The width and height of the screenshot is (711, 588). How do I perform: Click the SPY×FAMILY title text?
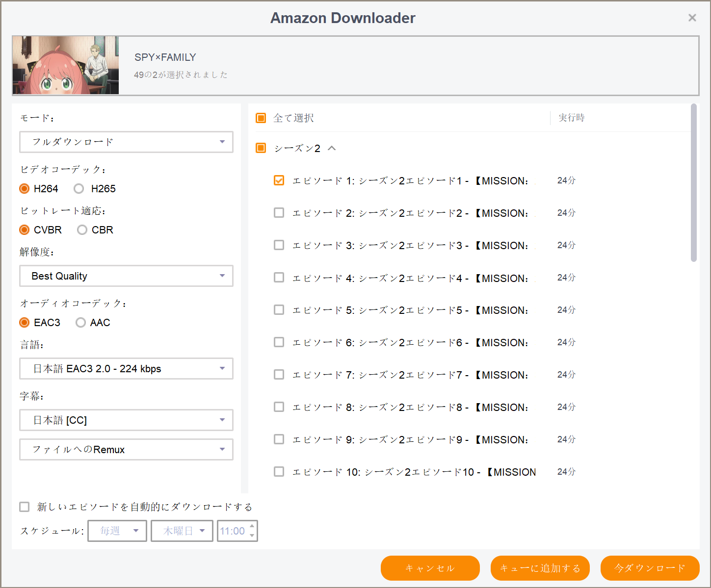tap(165, 57)
